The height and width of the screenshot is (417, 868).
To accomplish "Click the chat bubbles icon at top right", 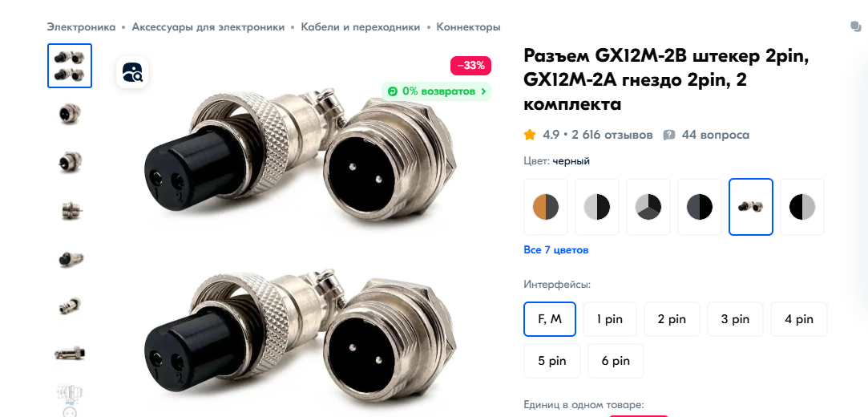I will [856, 26].
